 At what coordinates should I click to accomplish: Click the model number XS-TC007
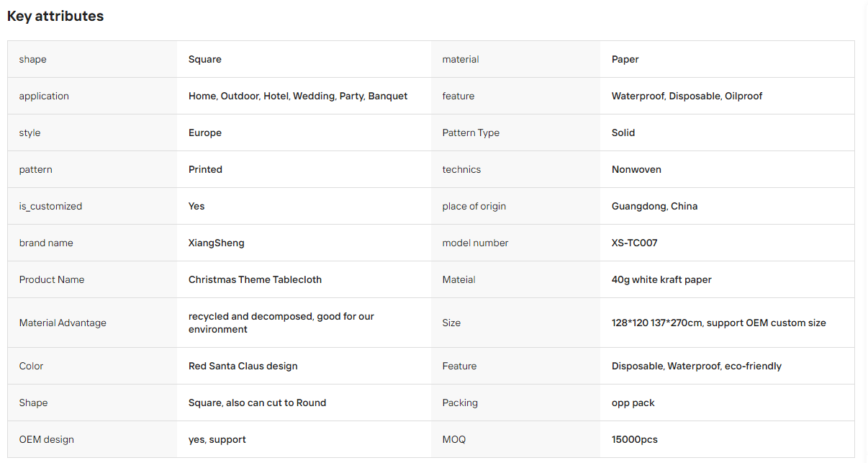pos(634,243)
